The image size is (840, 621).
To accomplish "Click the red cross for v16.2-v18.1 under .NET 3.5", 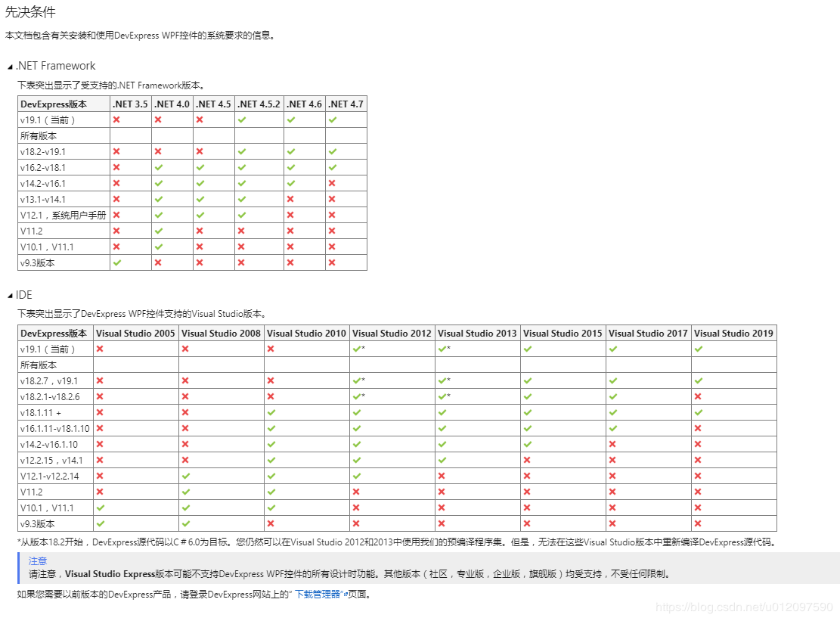I will click(x=116, y=167).
